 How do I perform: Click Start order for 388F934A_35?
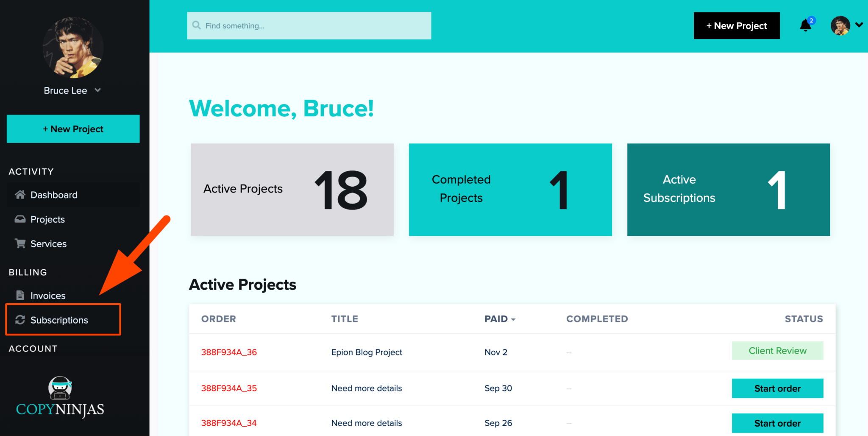777,388
